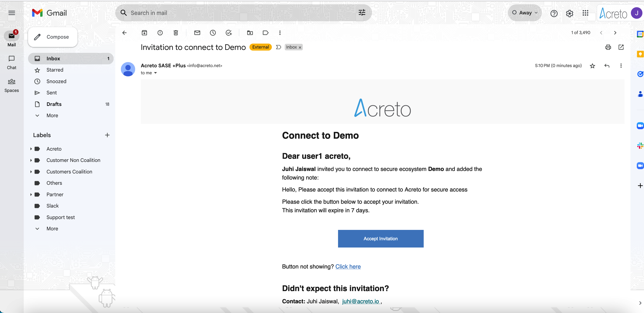Open more options in email toolbar
This screenshot has height=313, width=644.
click(x=280, y=33)
